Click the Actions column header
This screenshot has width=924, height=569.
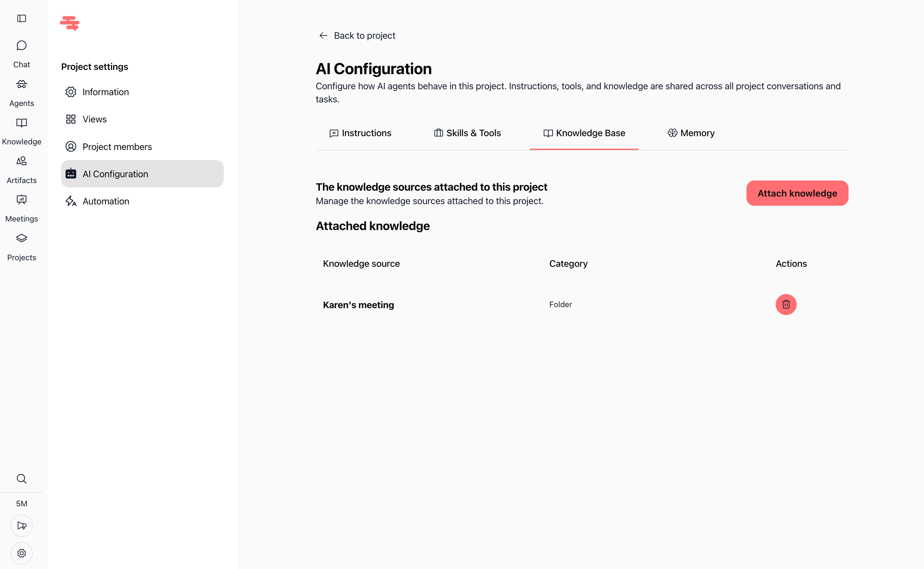tap(791, 263)
